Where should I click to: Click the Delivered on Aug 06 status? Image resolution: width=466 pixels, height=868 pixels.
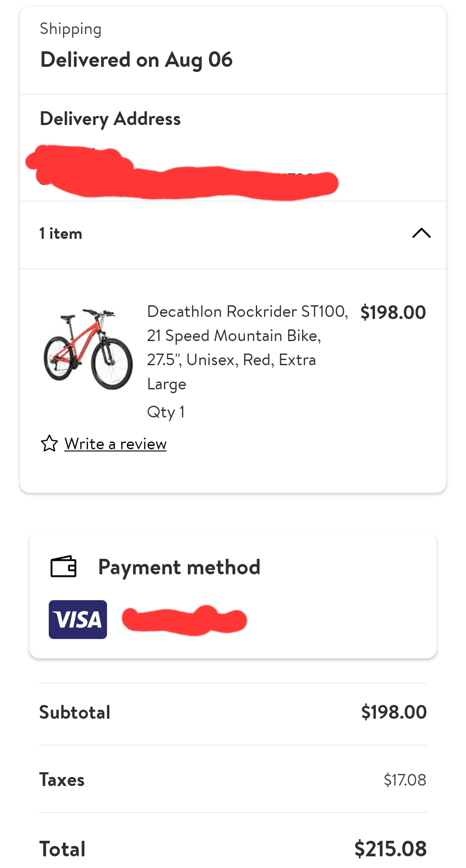point(136,60)
